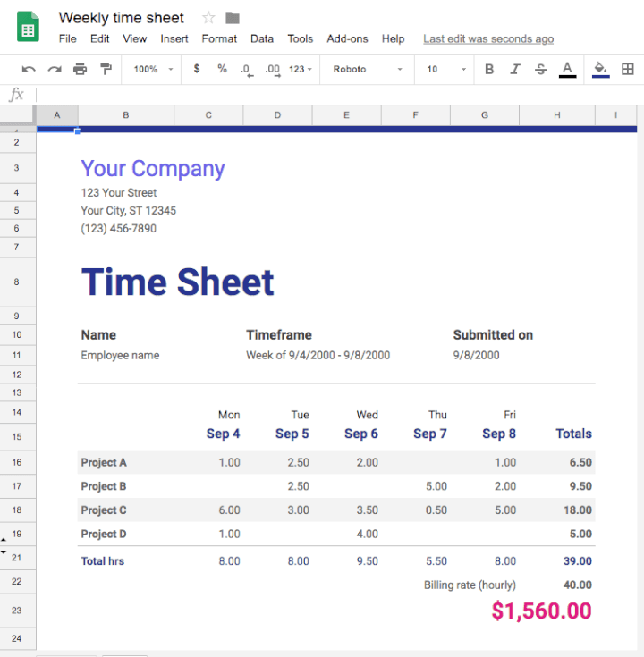The image size is (644, 657).
Task: Click the undo arrow icon
Action: click(x=29, y=69)
